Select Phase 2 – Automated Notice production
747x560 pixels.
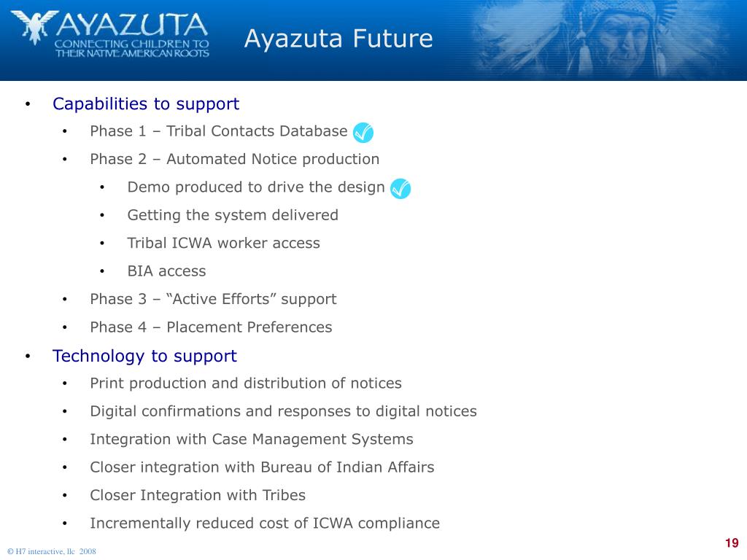[x=235, y=159]
